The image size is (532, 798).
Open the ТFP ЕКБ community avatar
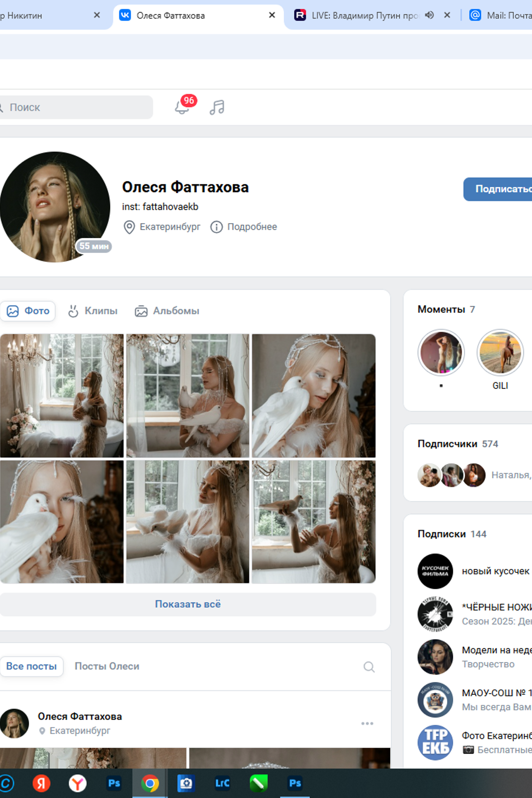click(x=435, y=743)
